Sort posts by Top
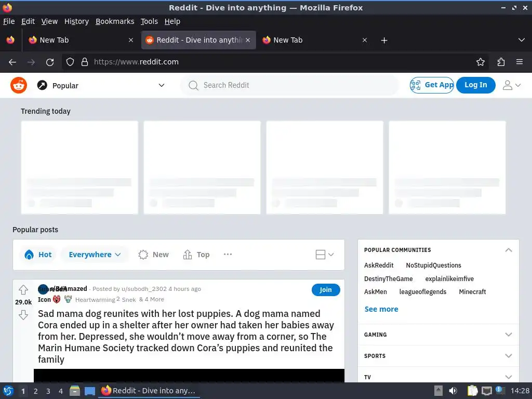The width and height of the screenshot is (532, 399). click(x=196, y=255)
